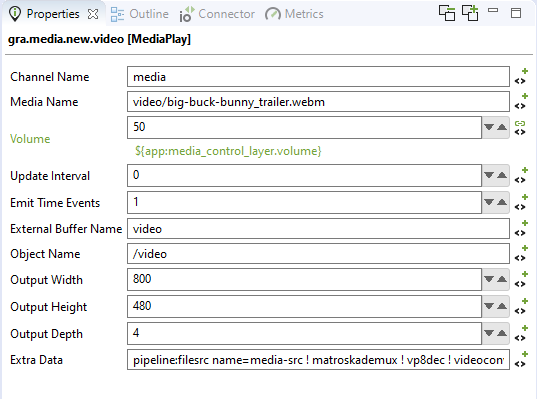The width and height of the screenshot is (537, 399).
Task: Click the Media Name input field
Action: click(x=318, y=102)
